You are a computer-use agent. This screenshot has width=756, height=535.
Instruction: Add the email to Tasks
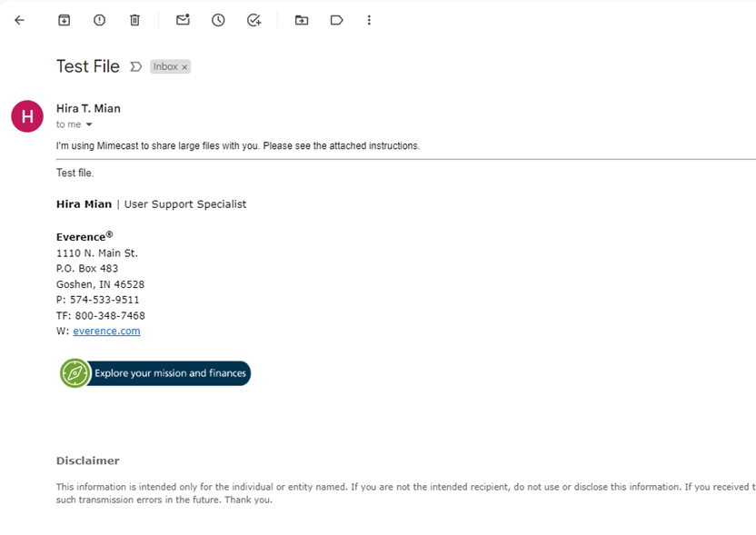click(254, 19)
